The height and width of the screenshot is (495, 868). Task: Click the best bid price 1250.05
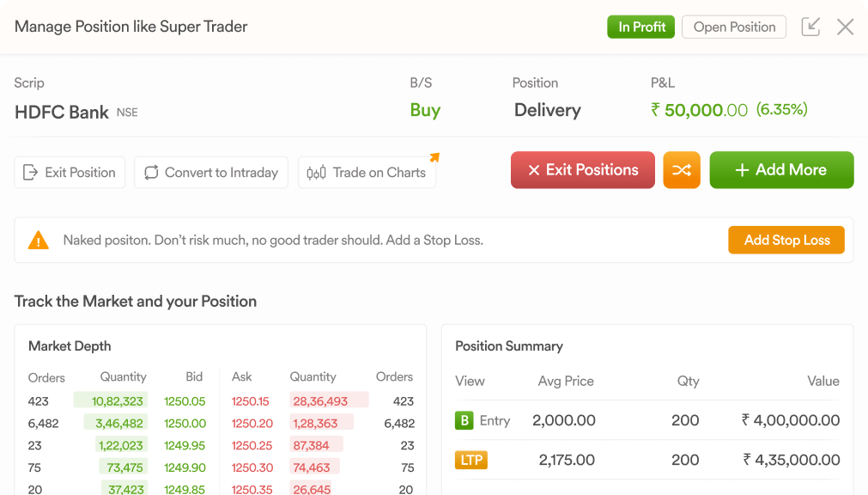click(x=185, y=400)
